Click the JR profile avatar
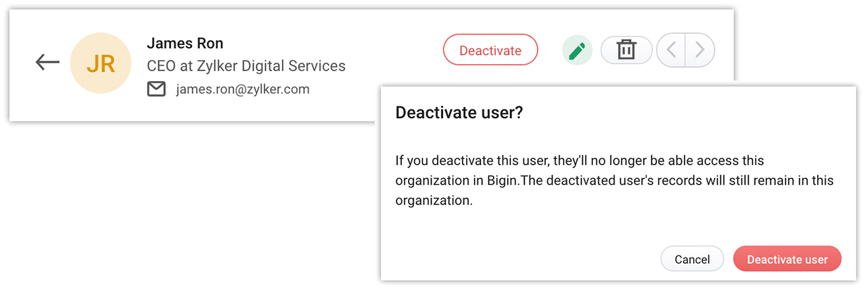The width and height of the screenshot is (868, 293). (x=101, y=63)
